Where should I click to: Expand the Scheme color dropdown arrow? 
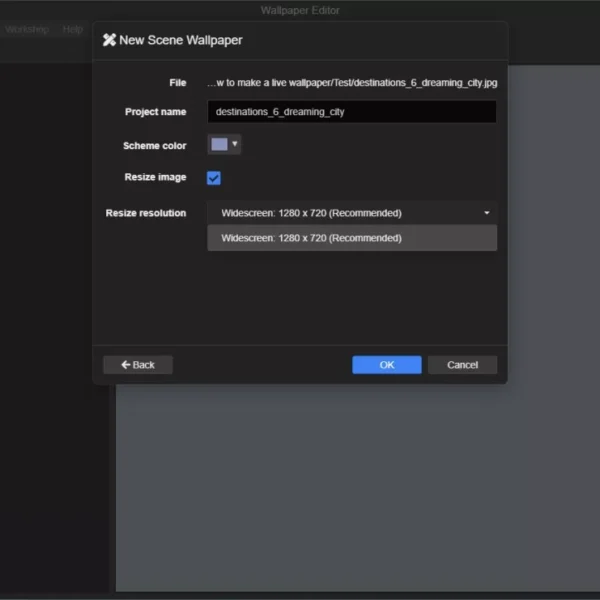tap(235, 144)
